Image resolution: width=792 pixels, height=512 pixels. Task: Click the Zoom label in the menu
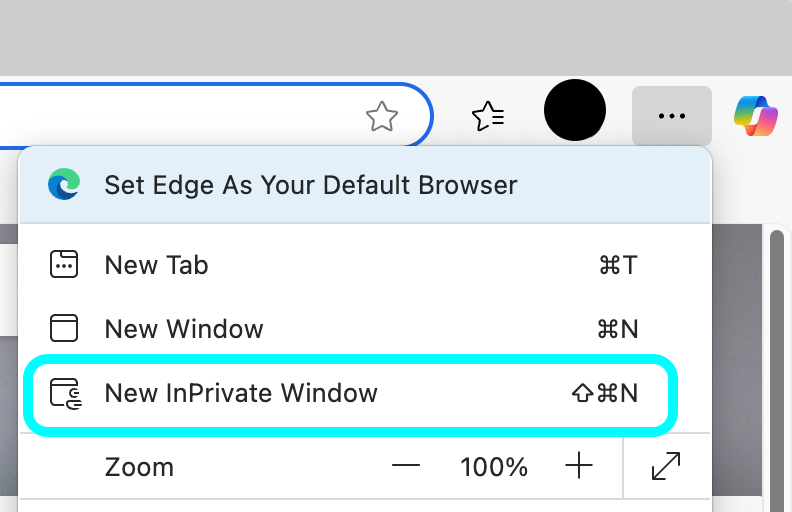[x=139, y=467]
